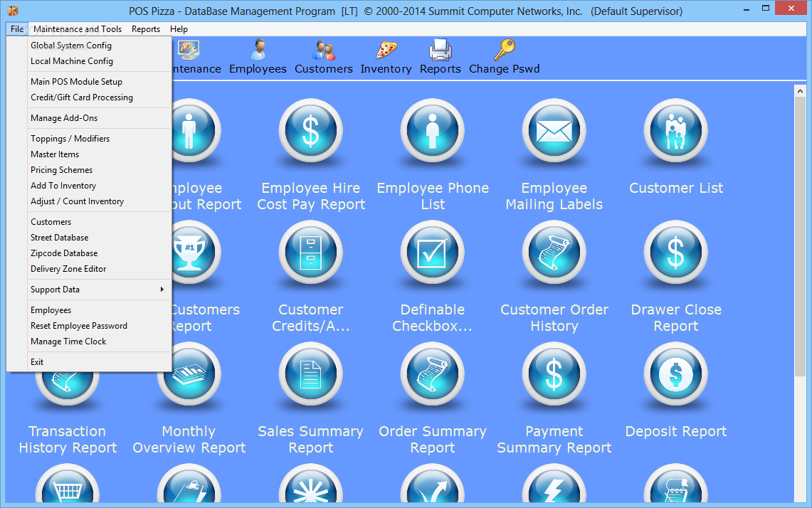Screen dimensions: 812x508
Task: Open the Customer Credits report icon
Action: click(311, 252)
